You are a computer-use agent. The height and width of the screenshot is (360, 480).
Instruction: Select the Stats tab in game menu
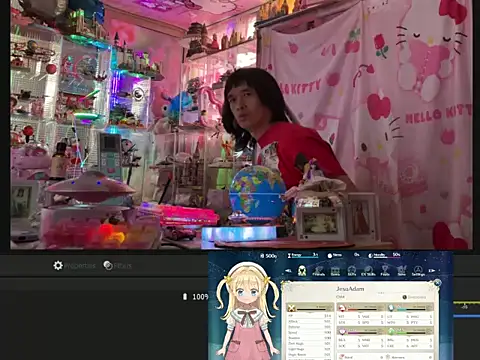pyautogui.click(x=302, y=271)
